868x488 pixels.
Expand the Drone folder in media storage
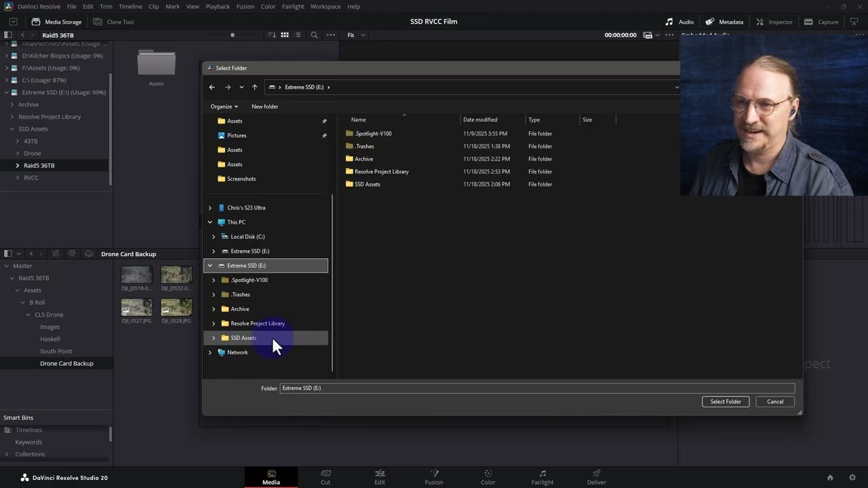(18, 153)
